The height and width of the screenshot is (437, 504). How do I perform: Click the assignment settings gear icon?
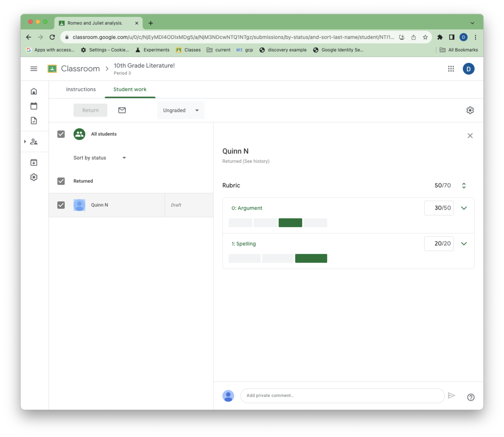pyautogui.click(x=470, y=110)
